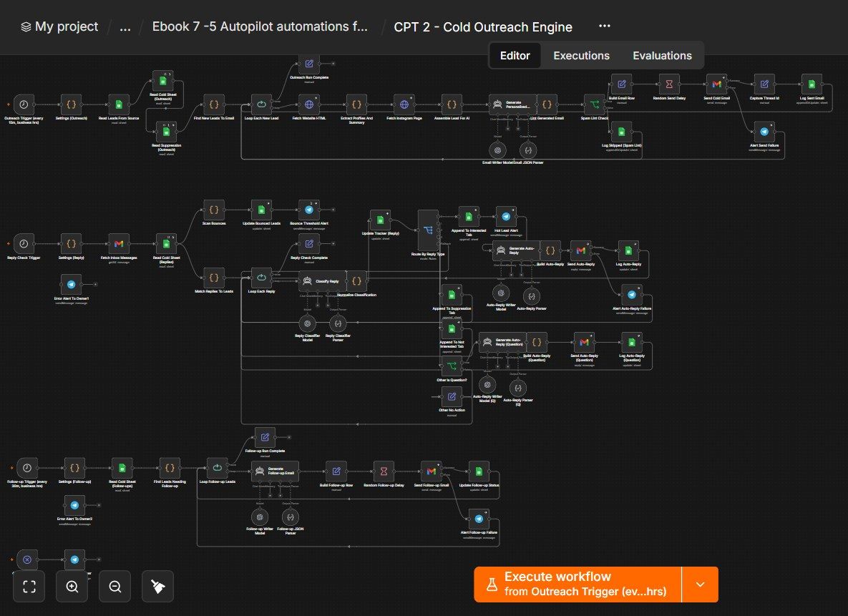Expand the collapsed breadcrumb ellipsis
The height and width of the screenshot is (616, 848).
[x=125, y=26]
